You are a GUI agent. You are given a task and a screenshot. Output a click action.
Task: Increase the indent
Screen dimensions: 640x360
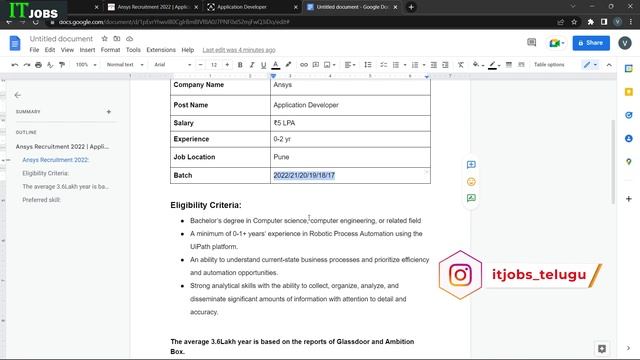(445, 64)
